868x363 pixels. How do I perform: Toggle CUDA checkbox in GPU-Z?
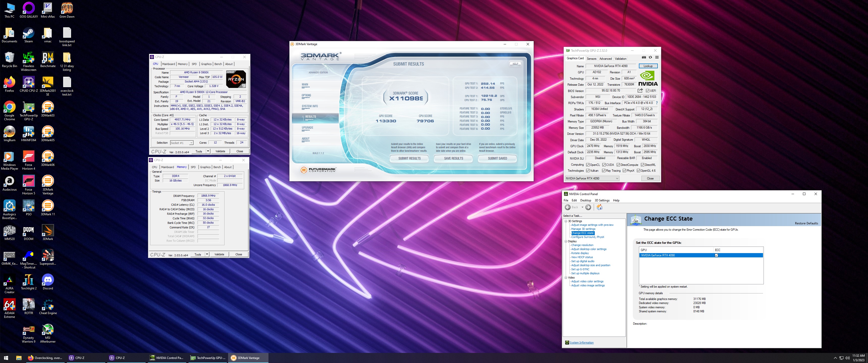click(604, 165)
